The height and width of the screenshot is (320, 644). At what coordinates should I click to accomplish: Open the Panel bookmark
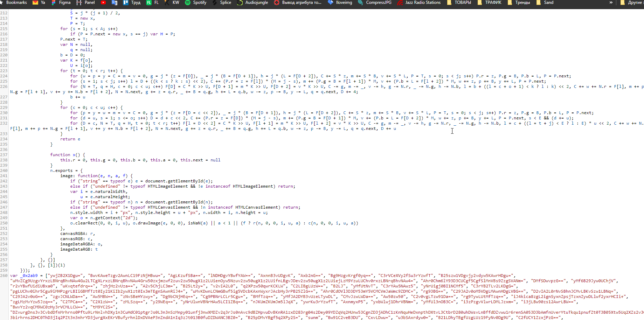(x=86, y=2)
